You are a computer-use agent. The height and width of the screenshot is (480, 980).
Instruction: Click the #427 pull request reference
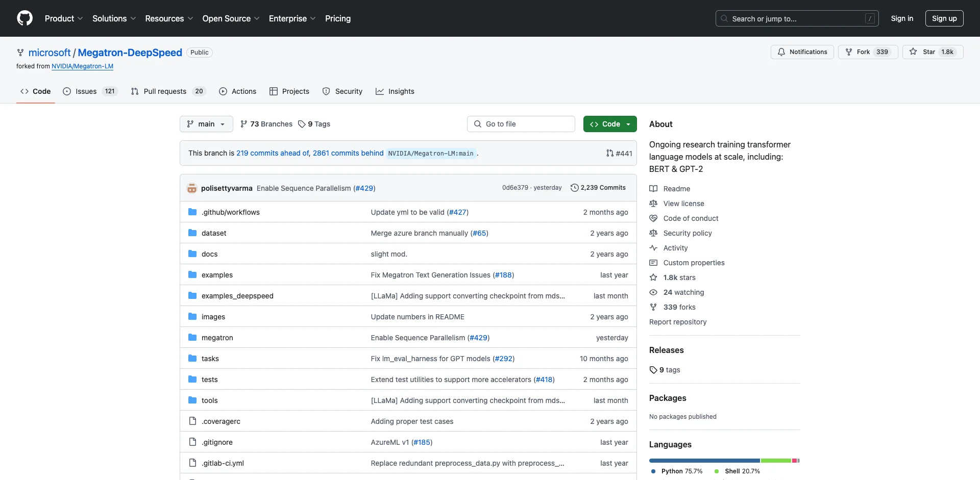458,212
